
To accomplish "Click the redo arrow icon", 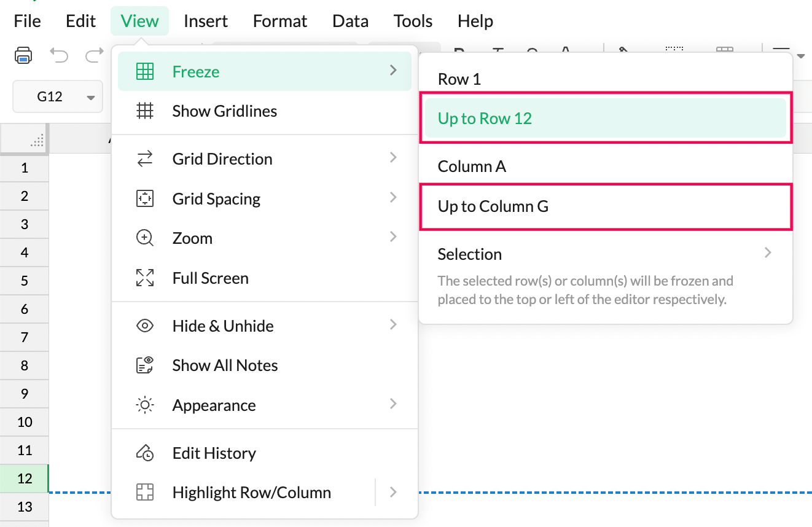I will coord(94,56).
